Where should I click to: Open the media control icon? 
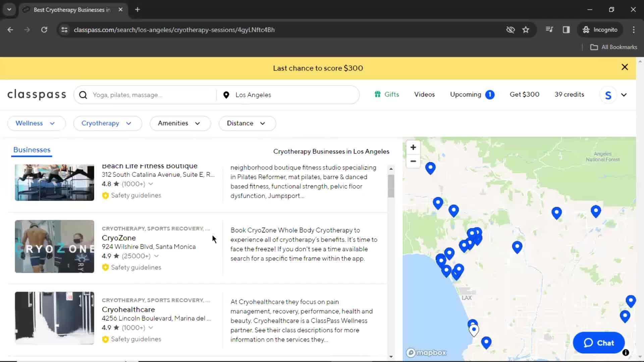[549, 29]
